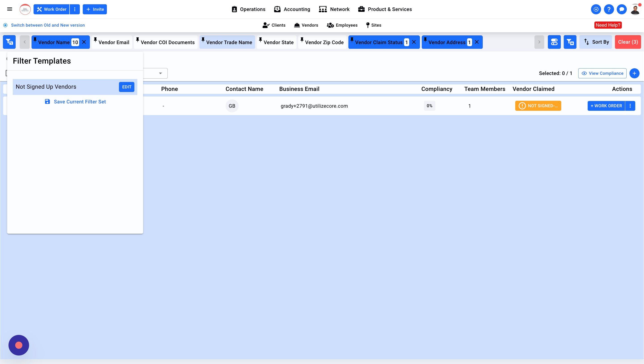This screenshot has width=644, height=364.
Task: Open Work Order three-dot dropdown
Action: (74, 9)
